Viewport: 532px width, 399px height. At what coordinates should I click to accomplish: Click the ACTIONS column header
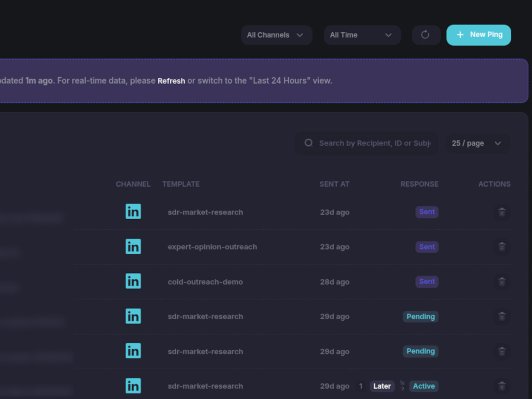point(494,184)
